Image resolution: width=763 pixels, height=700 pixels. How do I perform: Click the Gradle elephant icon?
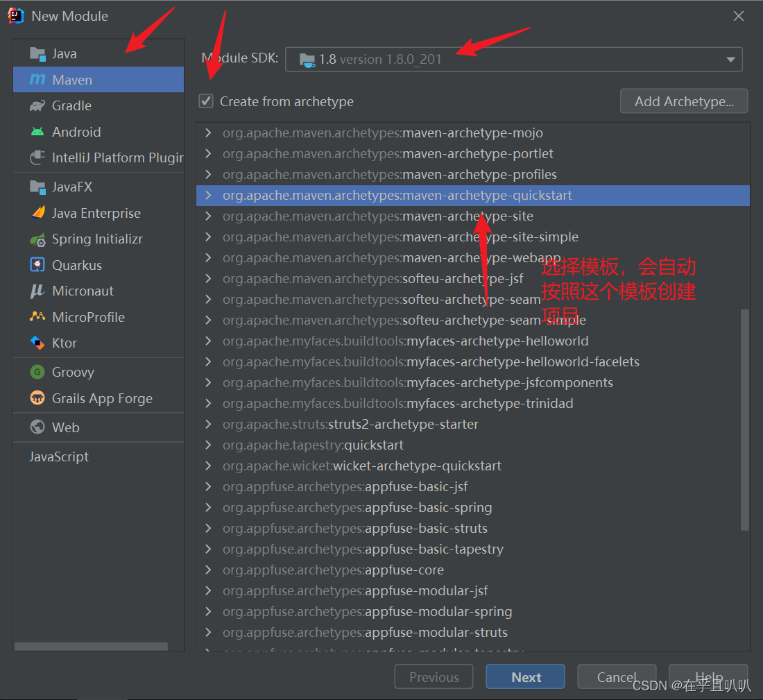pyautogui.click(x=37, y=105)
